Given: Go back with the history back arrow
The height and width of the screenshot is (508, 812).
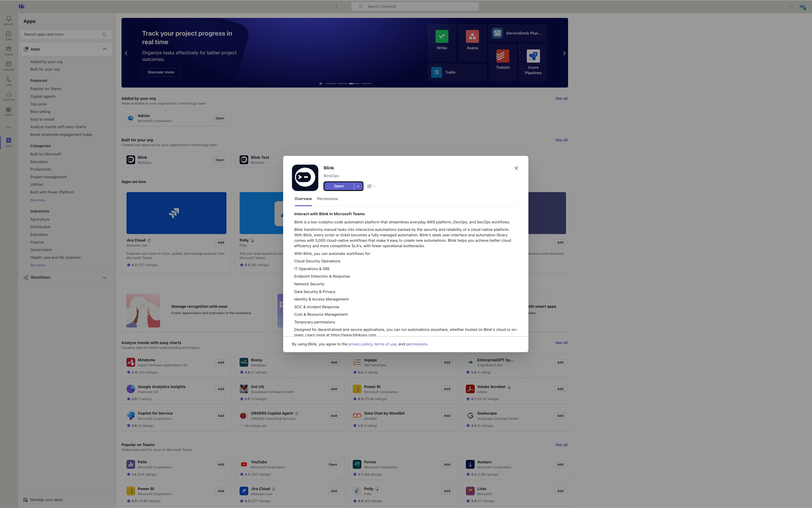Looking at the screenshot, I should pyautogui.click(x=336, y=6).
